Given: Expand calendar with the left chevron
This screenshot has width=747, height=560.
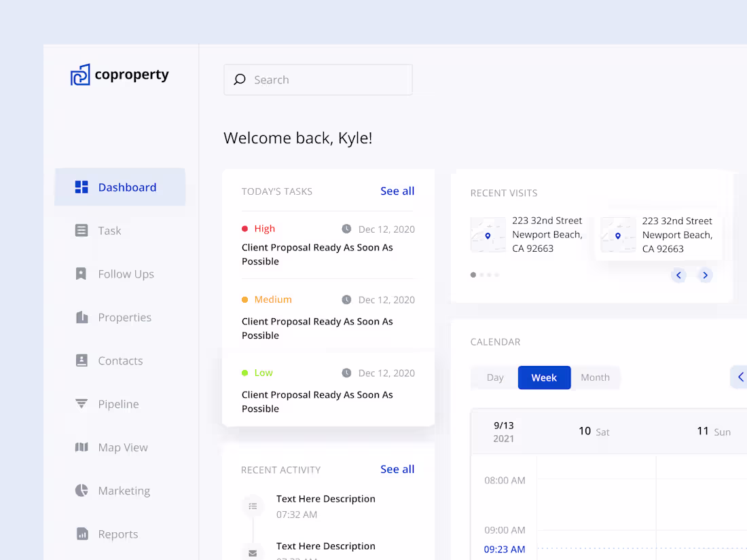Looking at the screenshot, I should (739, 377).
